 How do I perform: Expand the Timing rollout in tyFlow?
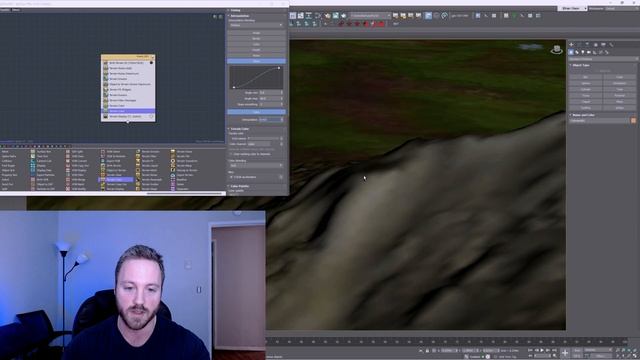[x=236, y=10]
